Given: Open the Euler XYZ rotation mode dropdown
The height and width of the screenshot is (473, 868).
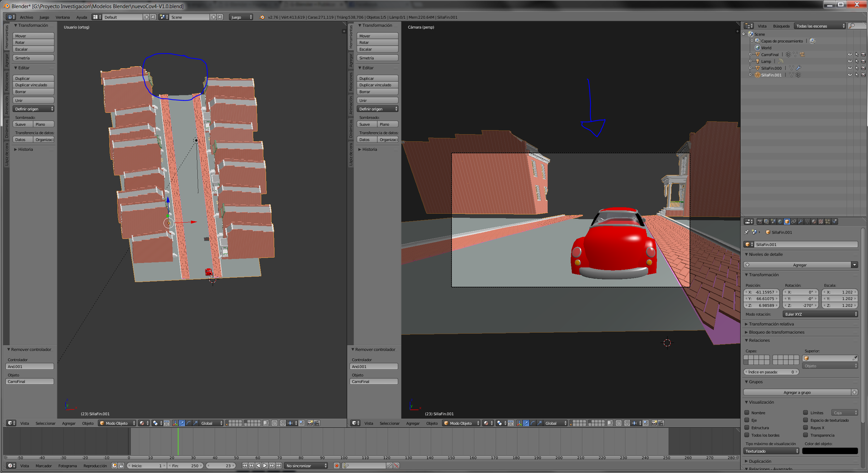Looking at the screenshot, I should point(820,314).
